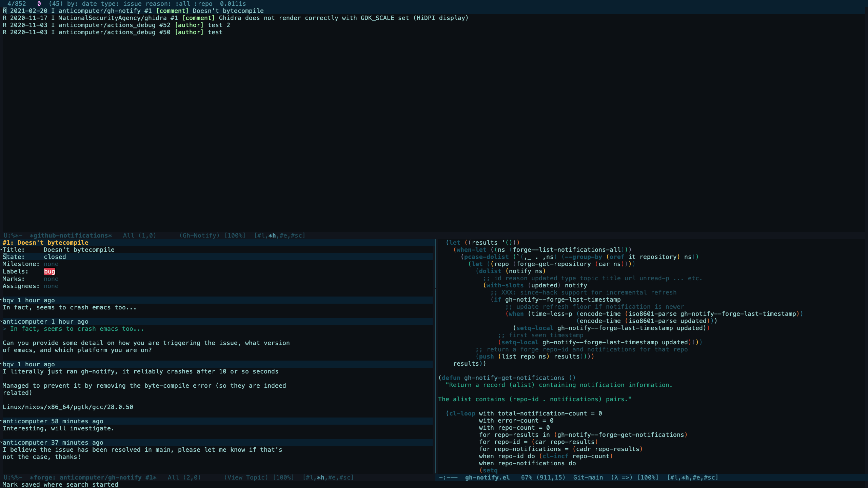Click Git-main branch indicator in mode line
Screen dimensions: 868x488
click(x=588, y=477)
